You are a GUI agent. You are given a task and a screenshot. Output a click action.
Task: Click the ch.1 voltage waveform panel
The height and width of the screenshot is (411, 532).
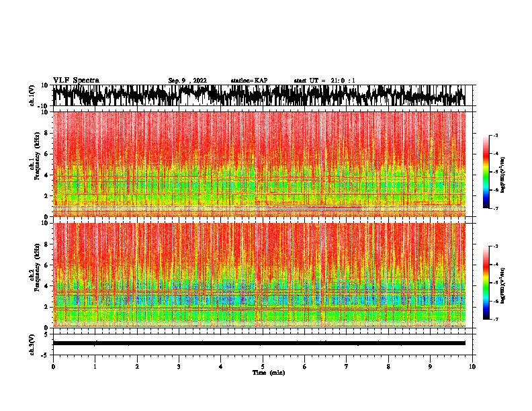pos(263,95)
